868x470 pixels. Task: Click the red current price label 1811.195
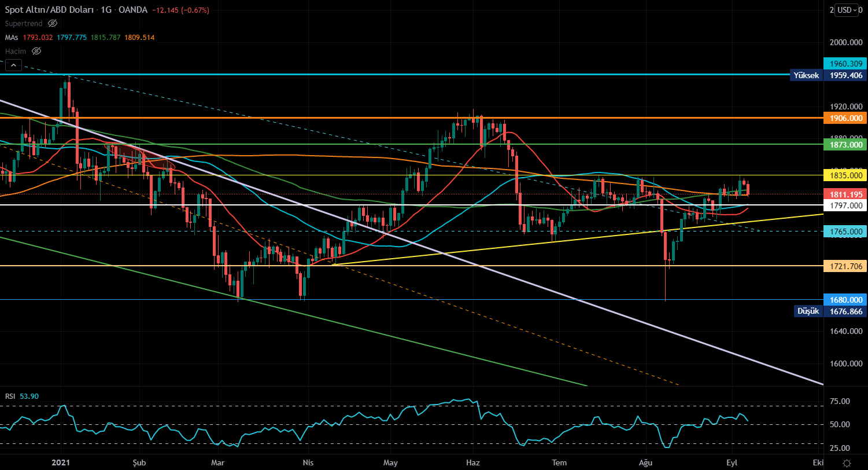click(845, 194)
